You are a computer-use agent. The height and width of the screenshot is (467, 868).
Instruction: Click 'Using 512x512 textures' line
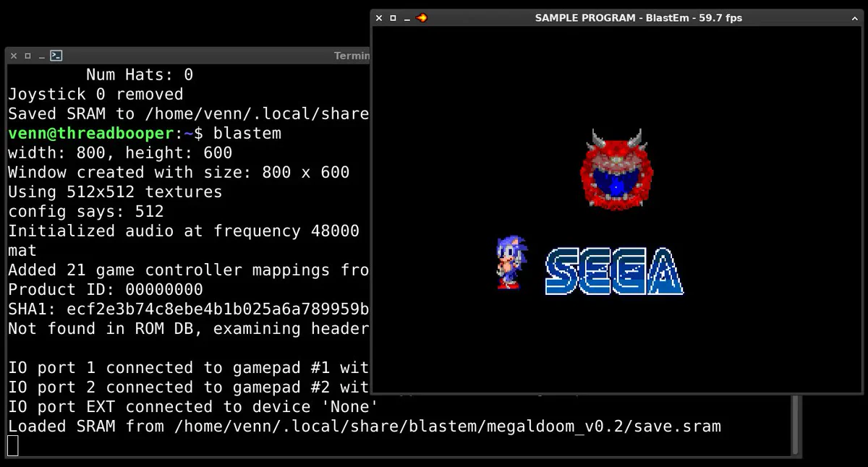click(115, 192)
